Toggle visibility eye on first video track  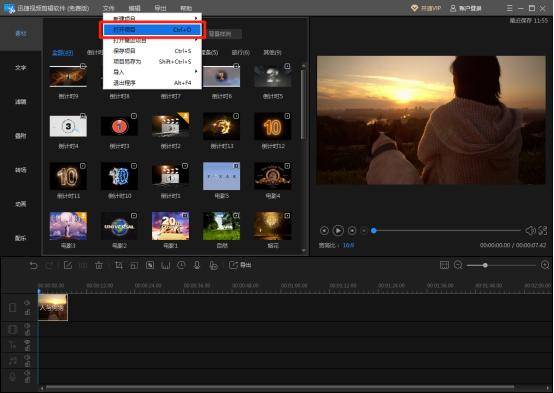[x=27, y=303]
